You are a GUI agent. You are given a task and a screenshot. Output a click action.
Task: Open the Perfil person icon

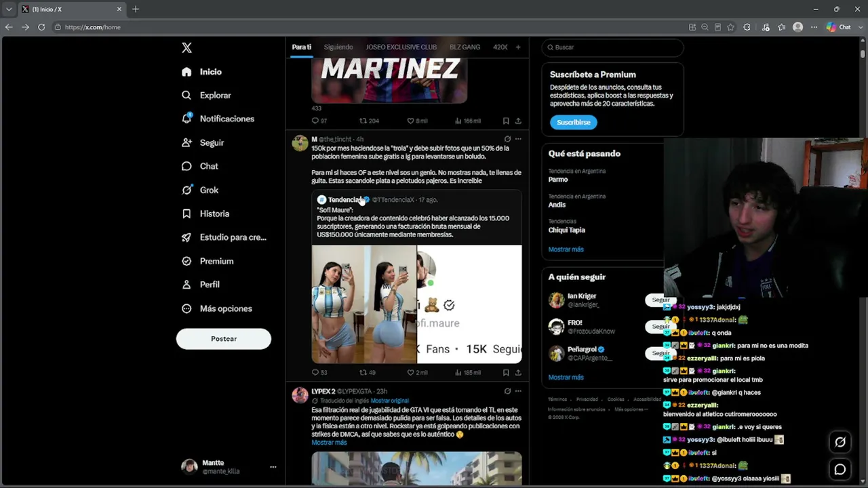[186, 285]
